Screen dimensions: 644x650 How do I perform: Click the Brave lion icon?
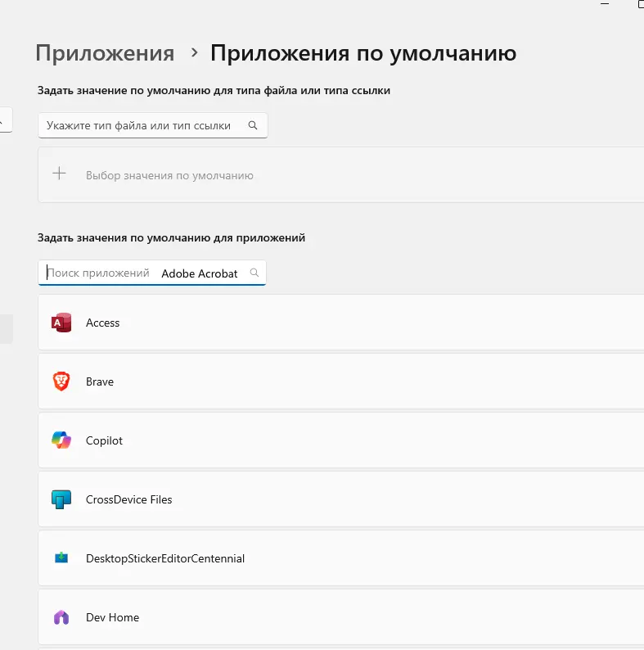61,381
